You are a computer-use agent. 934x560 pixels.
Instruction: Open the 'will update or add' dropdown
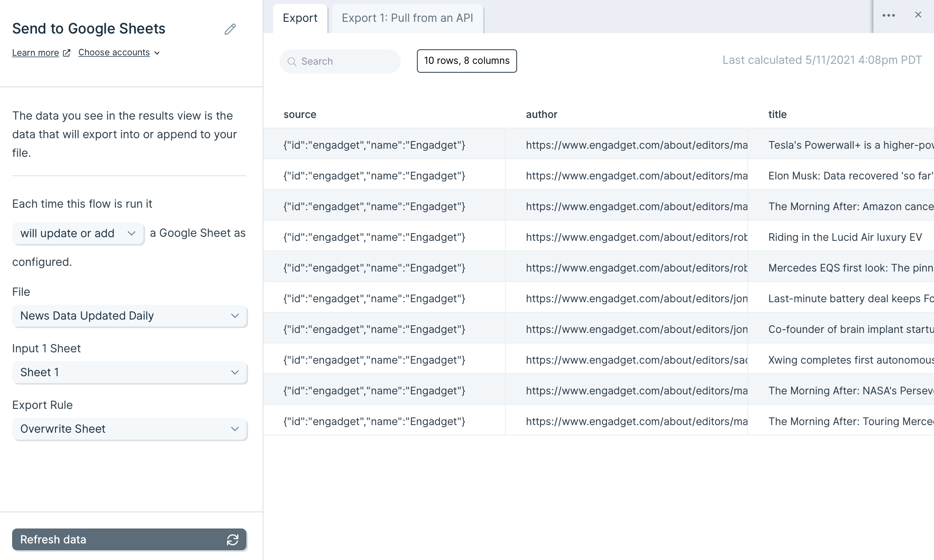coord(78,233)
